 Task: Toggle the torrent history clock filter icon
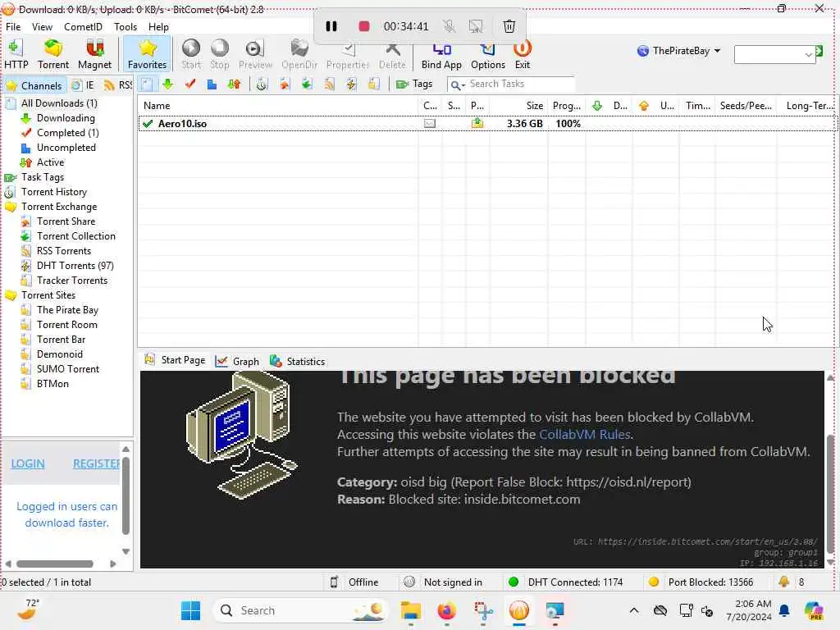click(262, 84)
